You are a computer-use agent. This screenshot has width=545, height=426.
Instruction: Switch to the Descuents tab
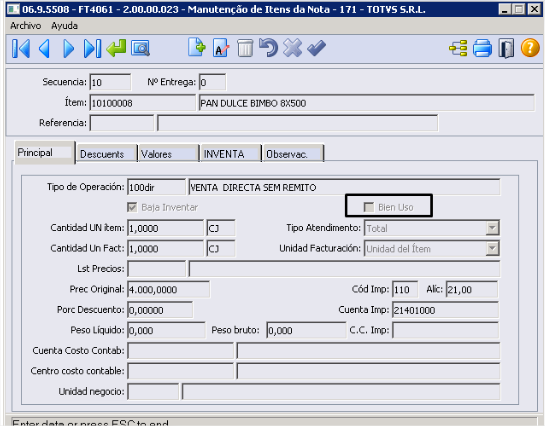(107, 154)
